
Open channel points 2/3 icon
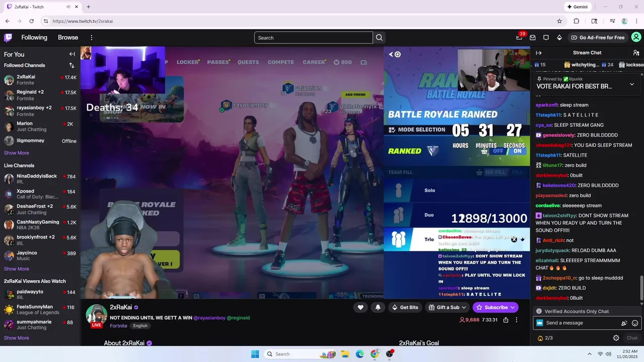coord(545,338)
